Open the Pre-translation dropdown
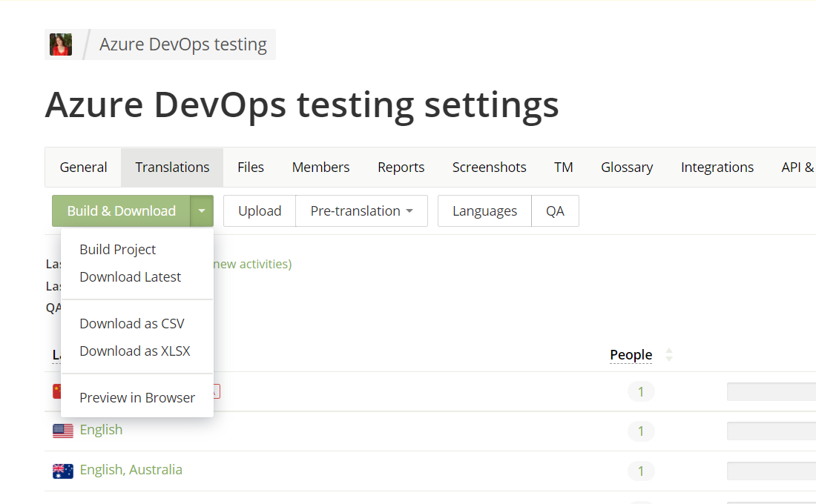This screenshot has height=504, width=816. [361, 211]
